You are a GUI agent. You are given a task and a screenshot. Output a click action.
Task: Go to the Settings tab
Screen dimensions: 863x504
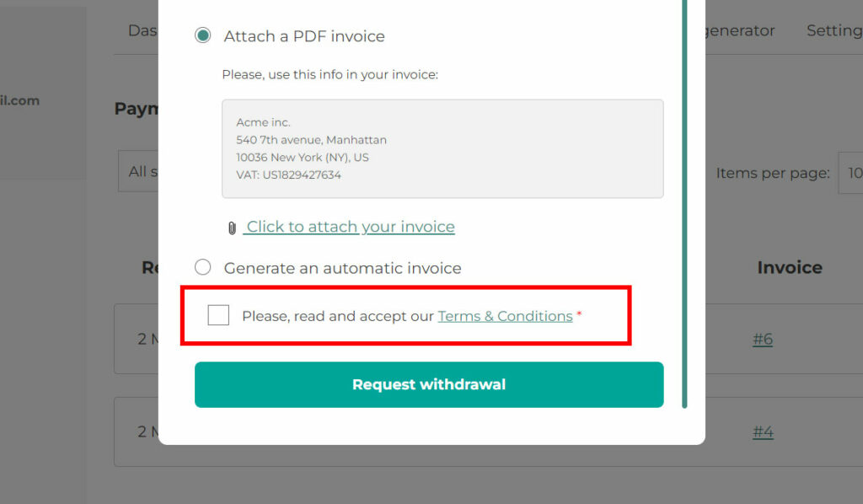(834, 30)
